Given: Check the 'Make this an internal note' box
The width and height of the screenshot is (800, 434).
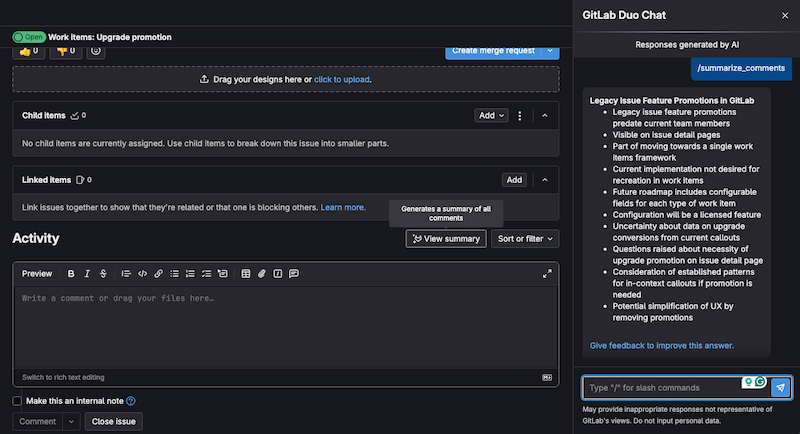Looking at the screenshot, I should tap(17, 401).
